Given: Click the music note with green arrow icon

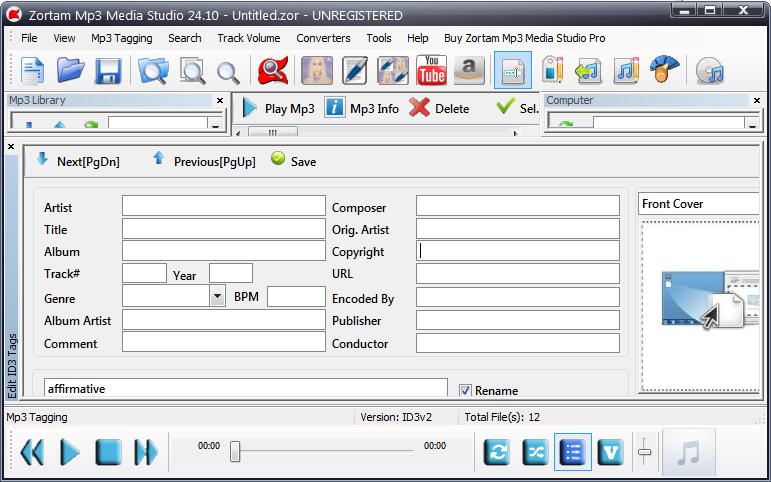Looking at the screenshot, I should [x=589, y=71].
